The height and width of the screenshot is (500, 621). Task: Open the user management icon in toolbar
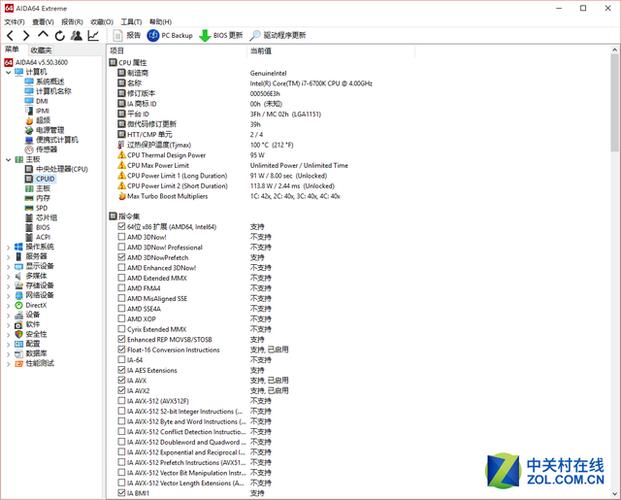pos(76,36)
